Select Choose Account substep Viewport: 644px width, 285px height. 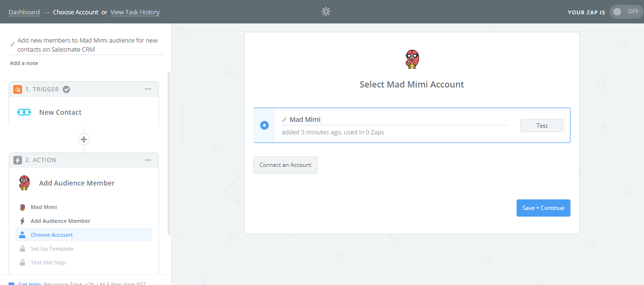[x=84, y=235]
